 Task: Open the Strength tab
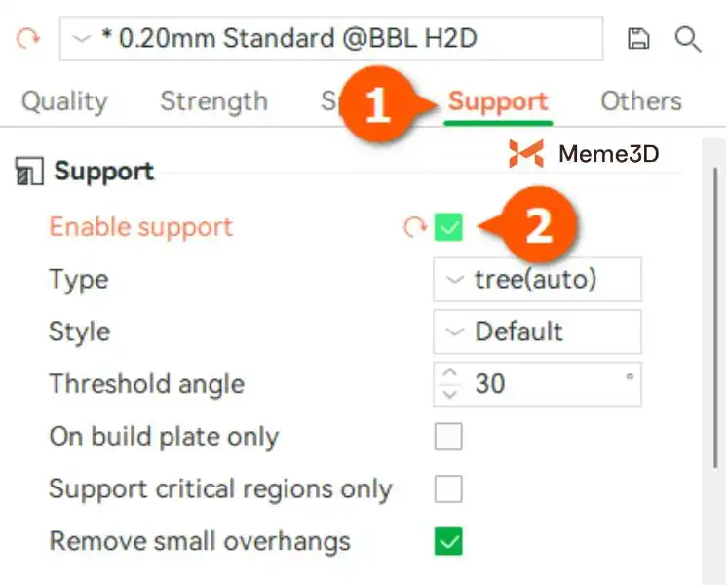tap(213, 101)
